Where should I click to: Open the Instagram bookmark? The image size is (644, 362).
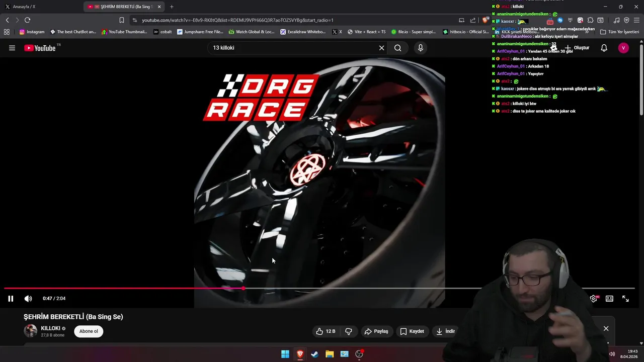[32, 32]
